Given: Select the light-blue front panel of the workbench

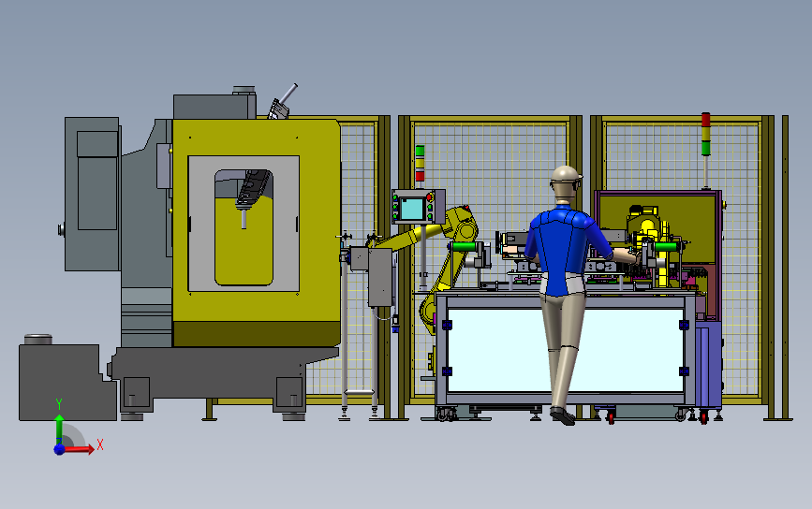Looking at the screenshot, I should click(566, 350).
